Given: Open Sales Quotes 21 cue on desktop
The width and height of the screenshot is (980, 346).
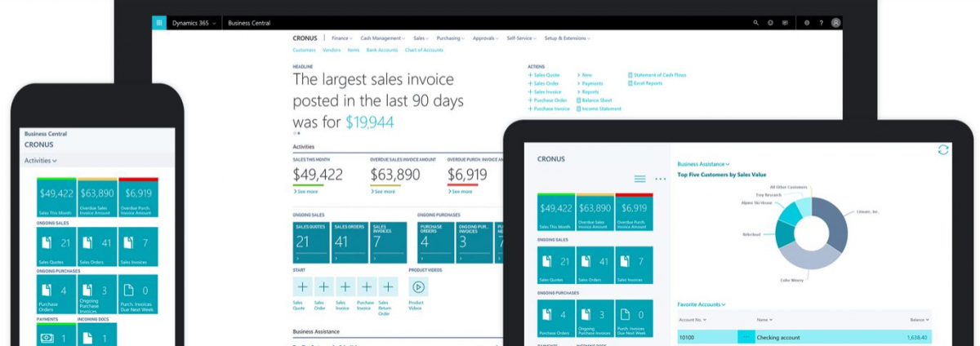Looking at the screenshot, I should click(311, 242).
